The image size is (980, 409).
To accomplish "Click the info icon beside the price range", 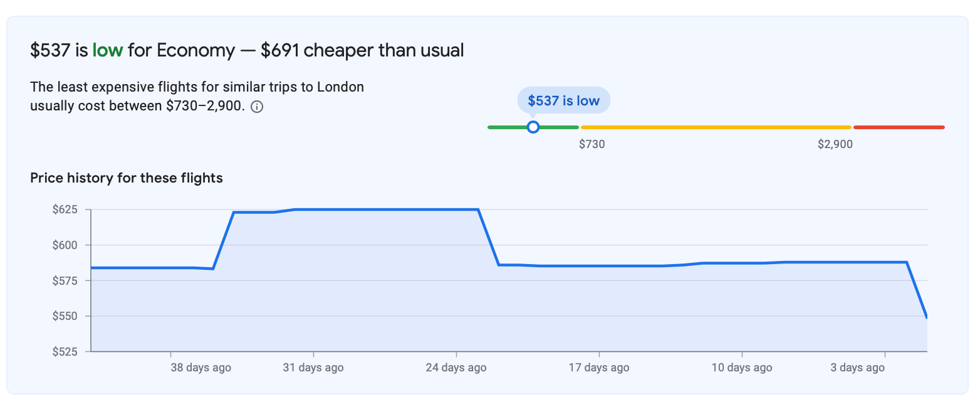I will click(256, 107).
